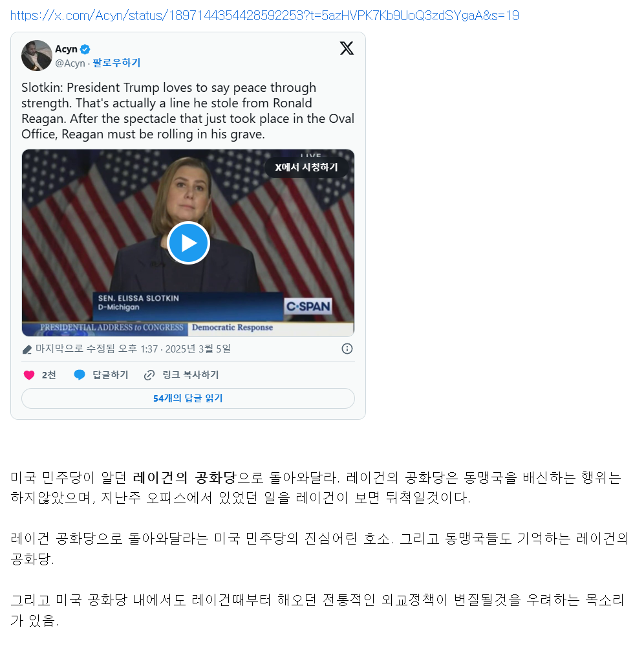The width and height of the screenshot is (644, 650).
Task: Open the 오후 1:37 · 2025년 3월 5일 timestamp
Action: pos(175,349)
